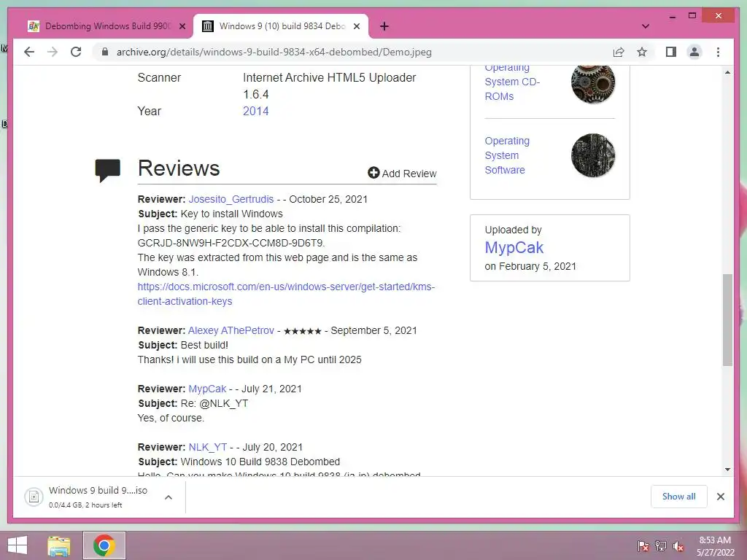Close the downloads bar
This screenshot has width=747, height=560.
(720, 497)
